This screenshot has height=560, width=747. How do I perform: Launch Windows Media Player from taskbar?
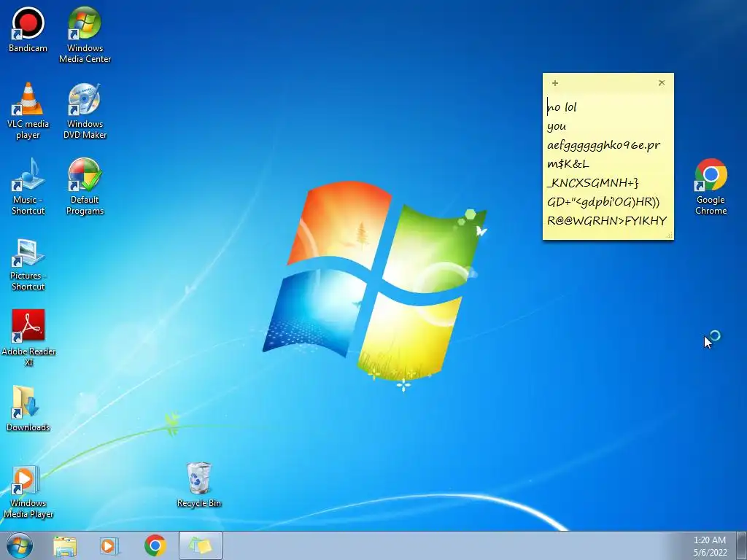(x=109, y=545)
